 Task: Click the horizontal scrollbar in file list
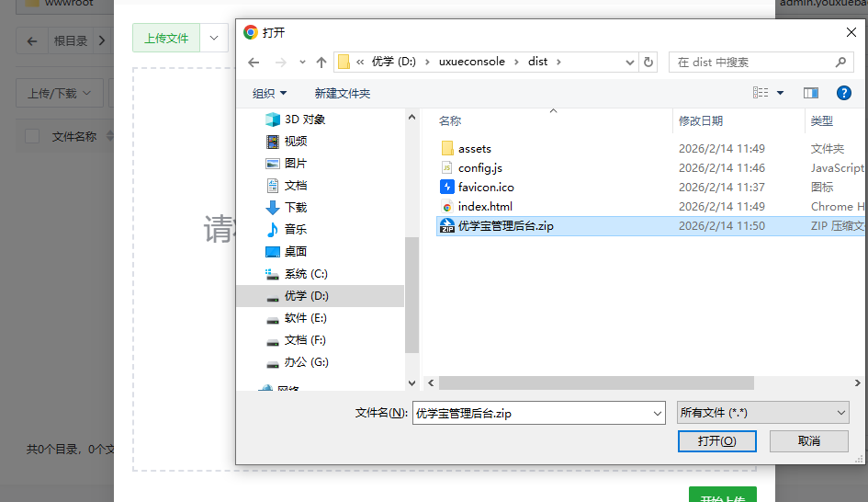[x=596, y=382]
